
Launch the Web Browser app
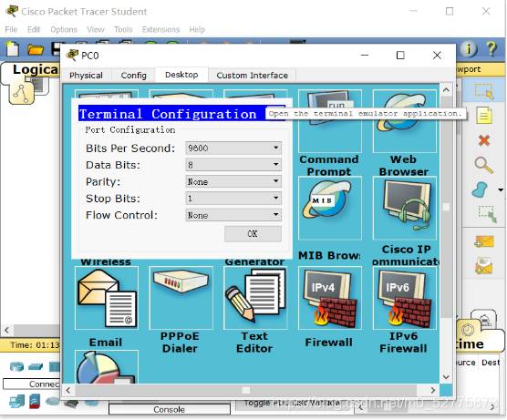[x=405, y=121]
